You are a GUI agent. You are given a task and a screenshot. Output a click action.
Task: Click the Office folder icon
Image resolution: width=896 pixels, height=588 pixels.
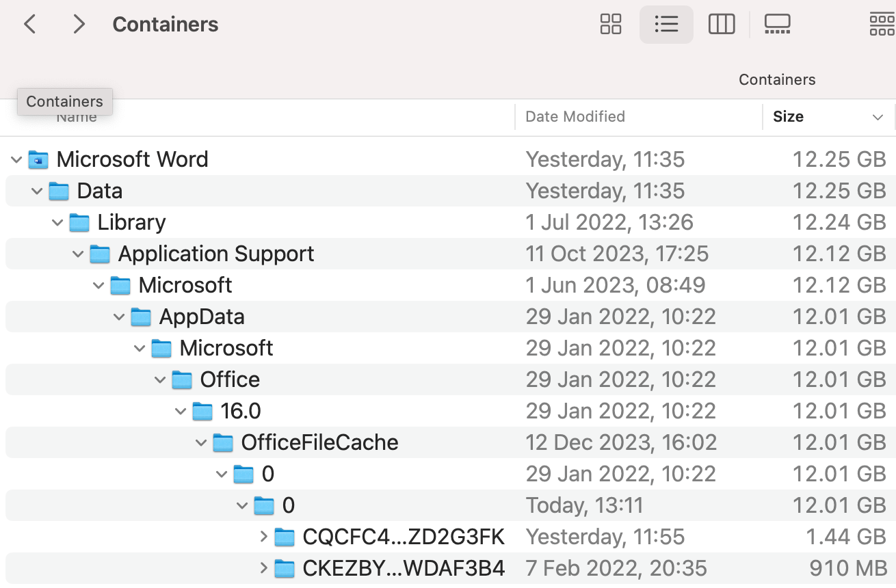point(182,380)
